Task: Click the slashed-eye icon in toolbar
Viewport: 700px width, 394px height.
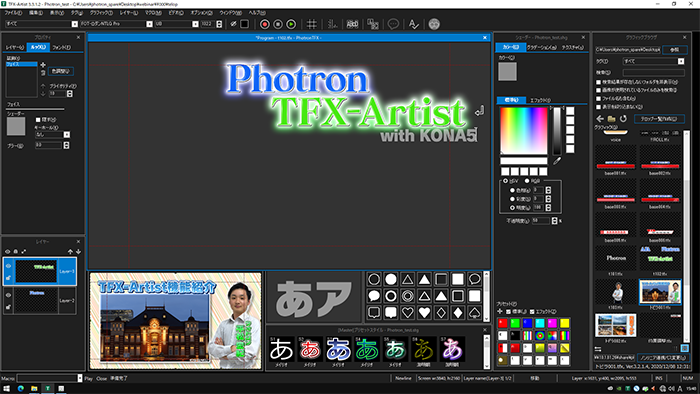Action: (x=233, y=24)
